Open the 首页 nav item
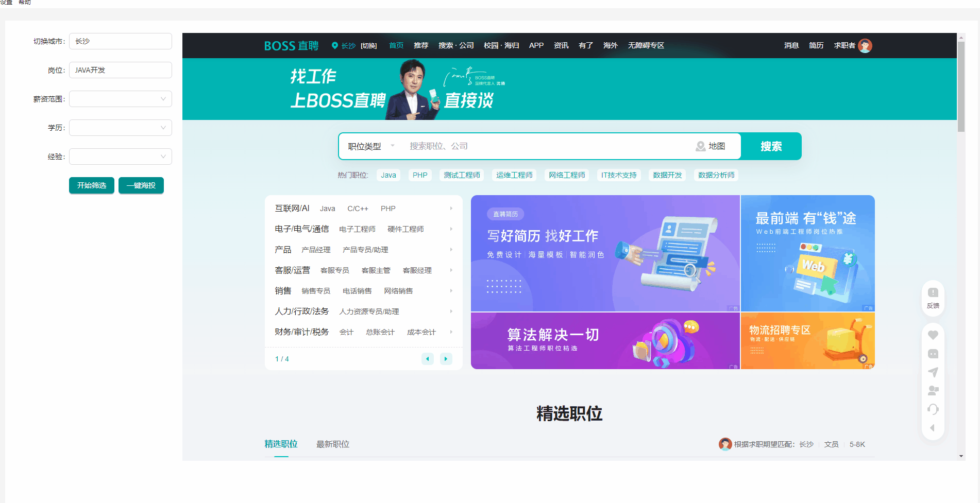980x503 pixels. pos(396,45)
